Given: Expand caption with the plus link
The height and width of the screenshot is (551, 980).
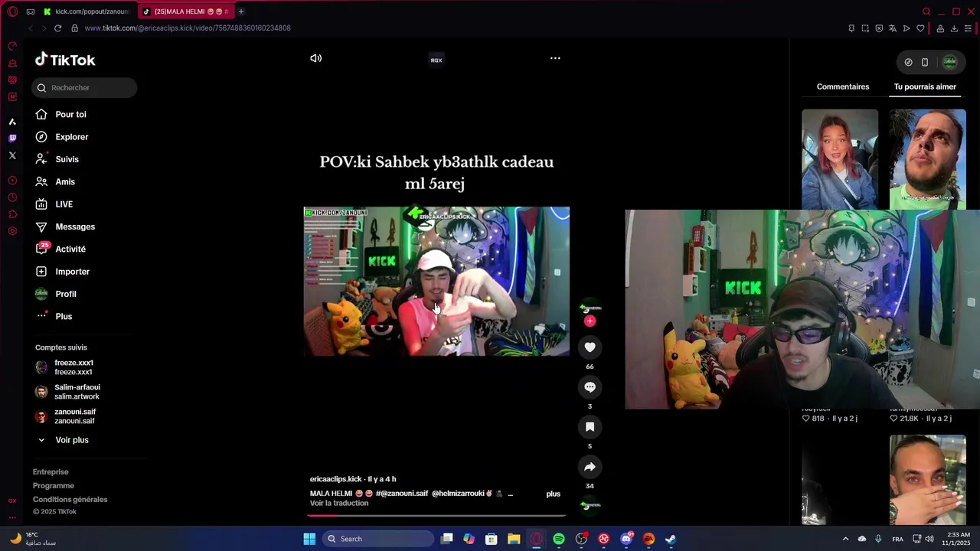Looking at the screenshot, I should click(553, 494).
